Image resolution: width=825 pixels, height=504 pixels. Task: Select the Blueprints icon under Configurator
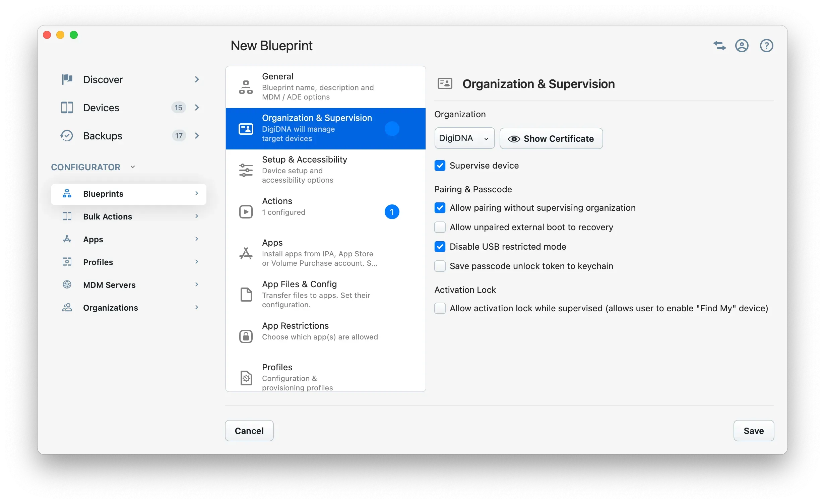click(x=67, y=194)
